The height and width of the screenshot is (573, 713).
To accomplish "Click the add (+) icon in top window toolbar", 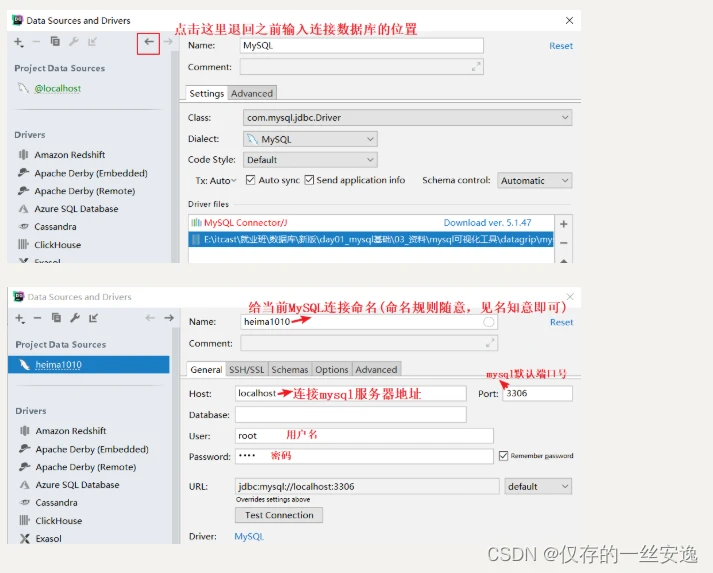I will [19, 42].
